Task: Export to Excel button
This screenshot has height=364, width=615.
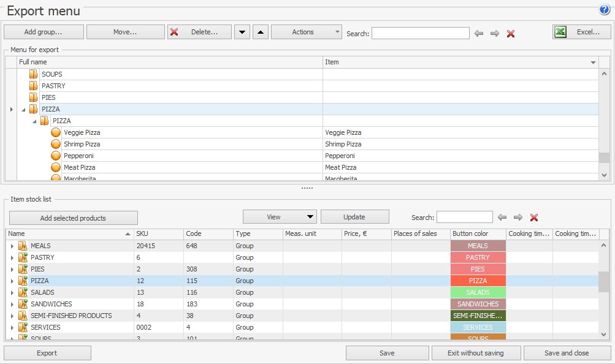Action: point(581,32)
